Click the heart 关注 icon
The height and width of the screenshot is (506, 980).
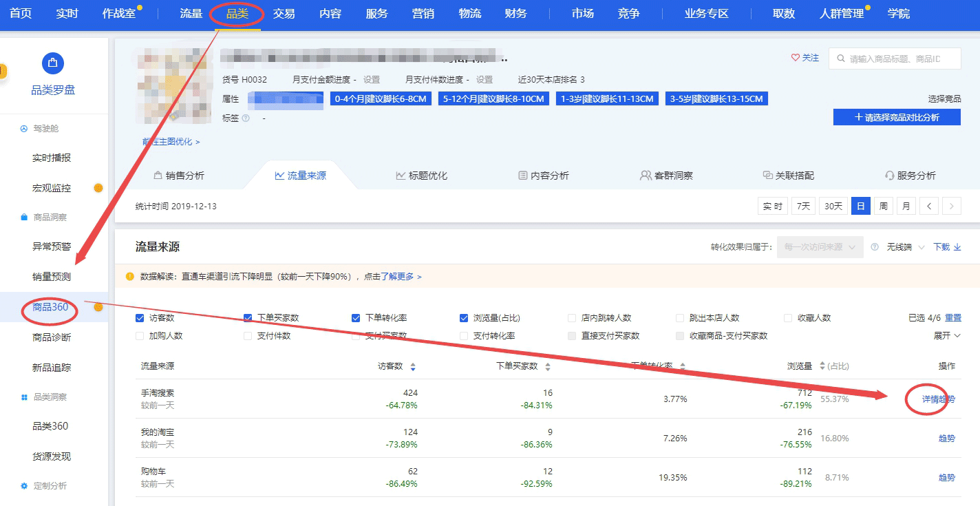tap(796, 59)
